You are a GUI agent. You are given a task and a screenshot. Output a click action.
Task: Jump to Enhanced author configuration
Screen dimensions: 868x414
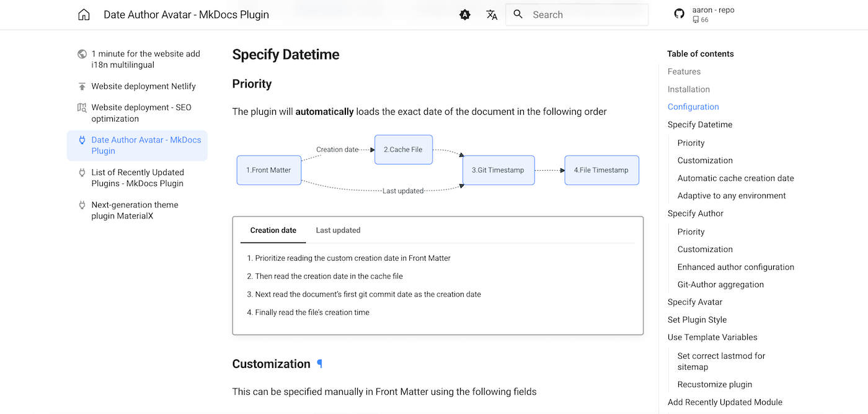(x=735, y=267)
